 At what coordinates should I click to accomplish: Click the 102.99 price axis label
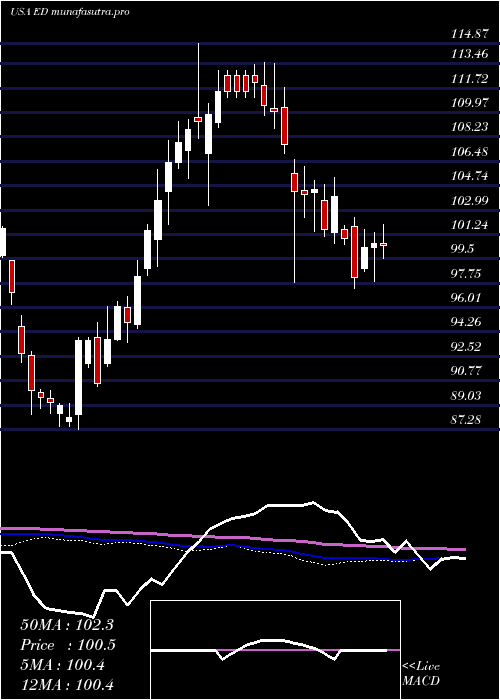pos(469,201)
